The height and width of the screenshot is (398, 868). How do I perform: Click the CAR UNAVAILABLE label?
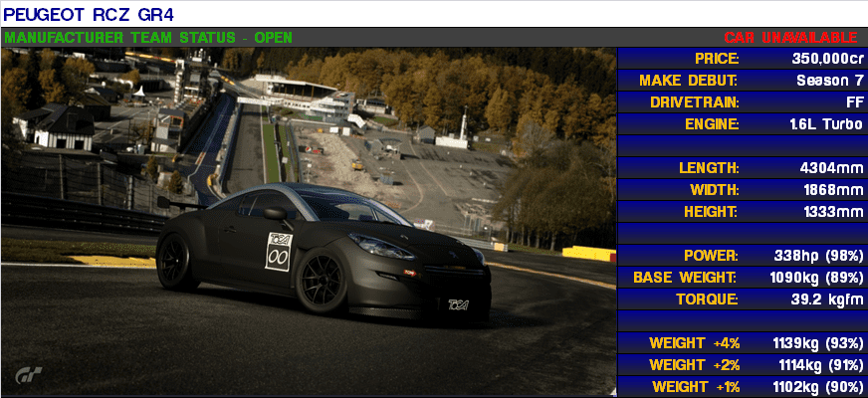791,38
